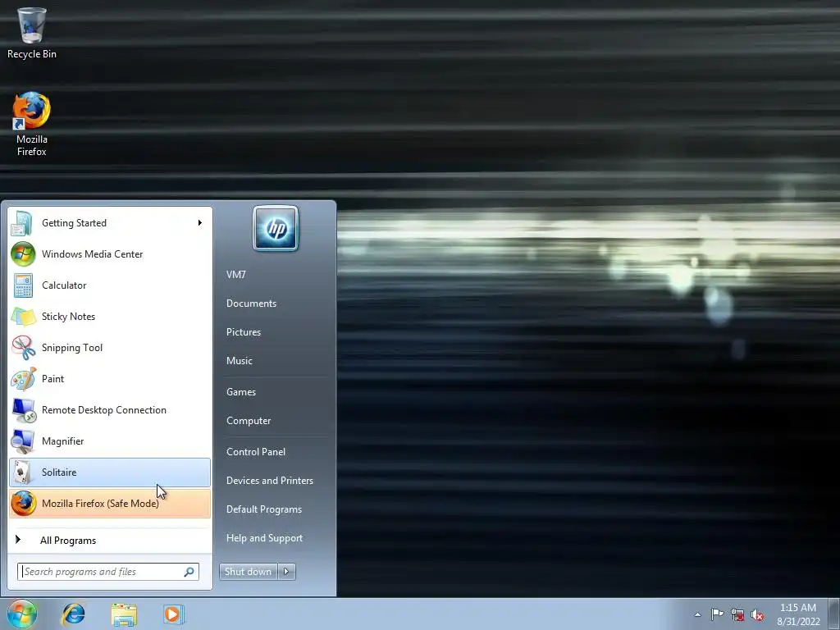The width and height of the screenshot is (840, 630).
Task: Launch Windows Media Player from taskbar
Action: pos(174,614)
